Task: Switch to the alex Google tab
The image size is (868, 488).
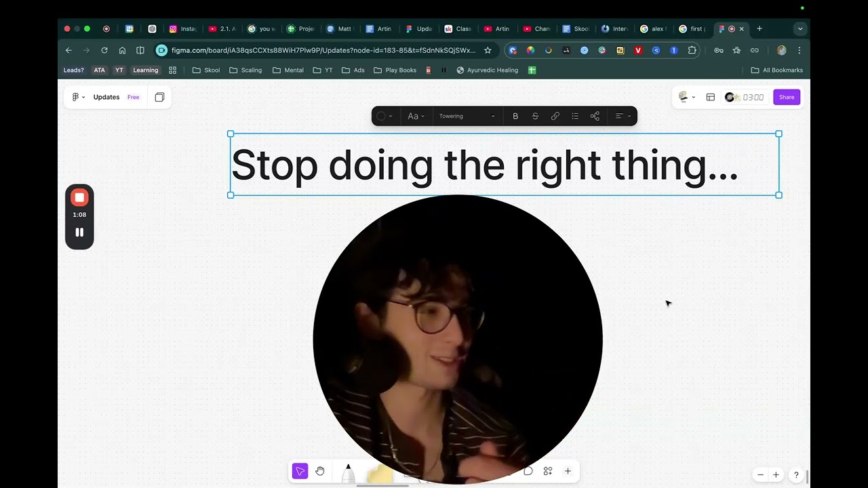Action: click(652, 28)
